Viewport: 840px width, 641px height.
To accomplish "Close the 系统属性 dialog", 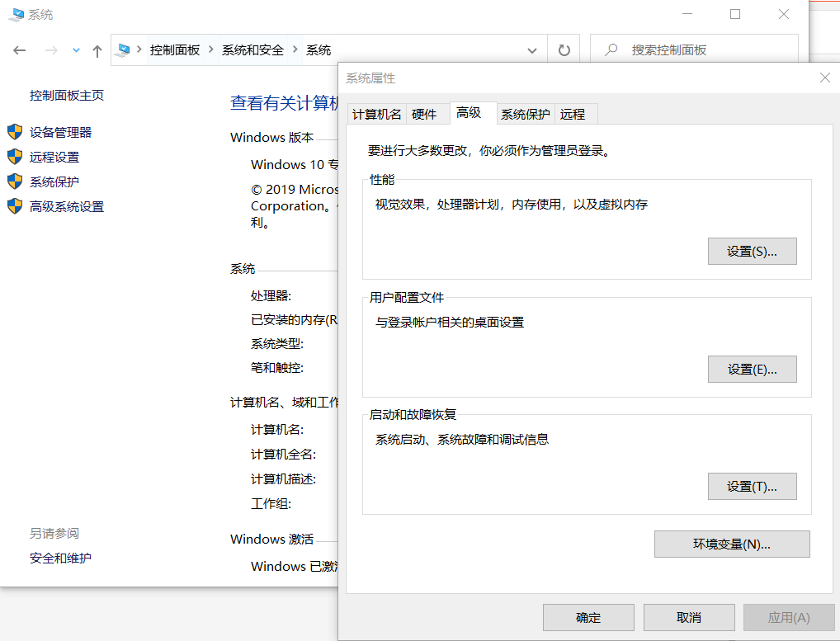I will (825, 78).
